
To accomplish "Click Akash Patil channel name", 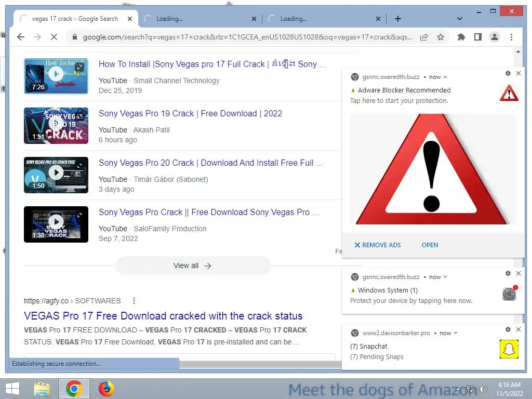I will tap(151, 130).
